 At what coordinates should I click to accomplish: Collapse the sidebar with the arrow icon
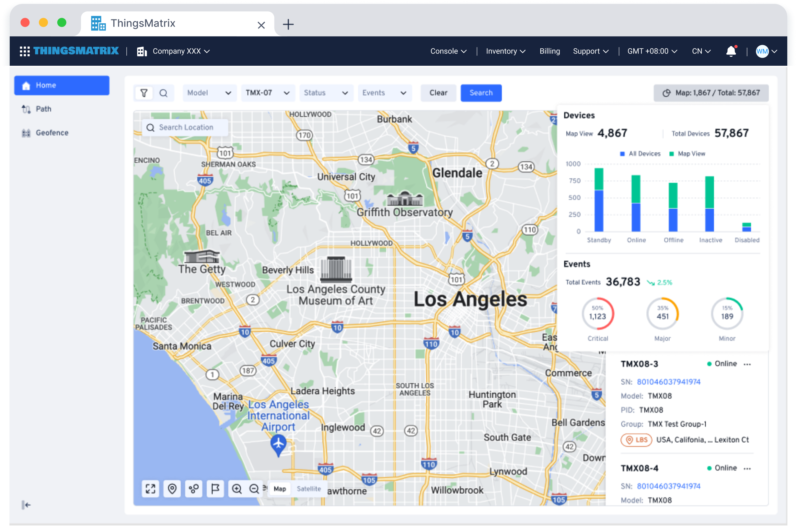[26, 505]
